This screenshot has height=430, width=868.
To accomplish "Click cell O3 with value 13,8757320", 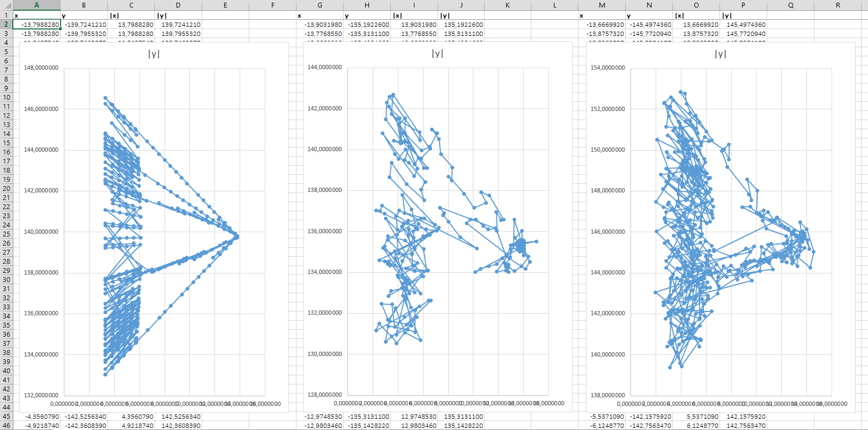I will tap(696, 33).
